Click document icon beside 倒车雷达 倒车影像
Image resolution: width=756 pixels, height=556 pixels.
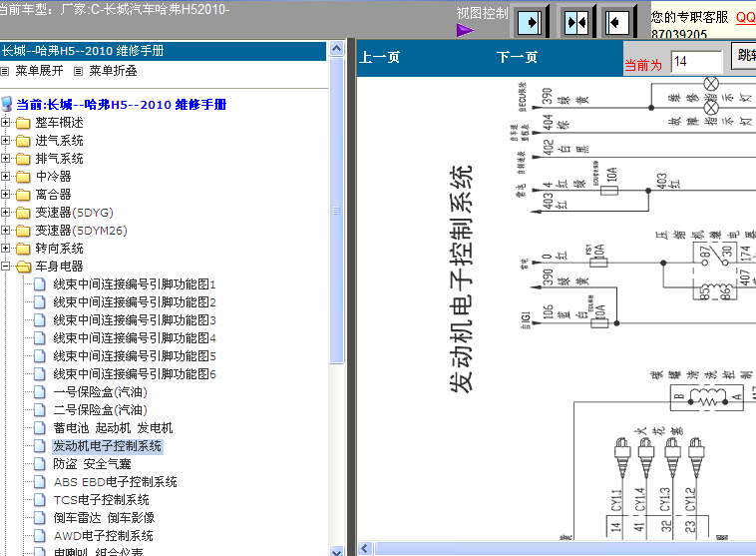click(40, 518)
